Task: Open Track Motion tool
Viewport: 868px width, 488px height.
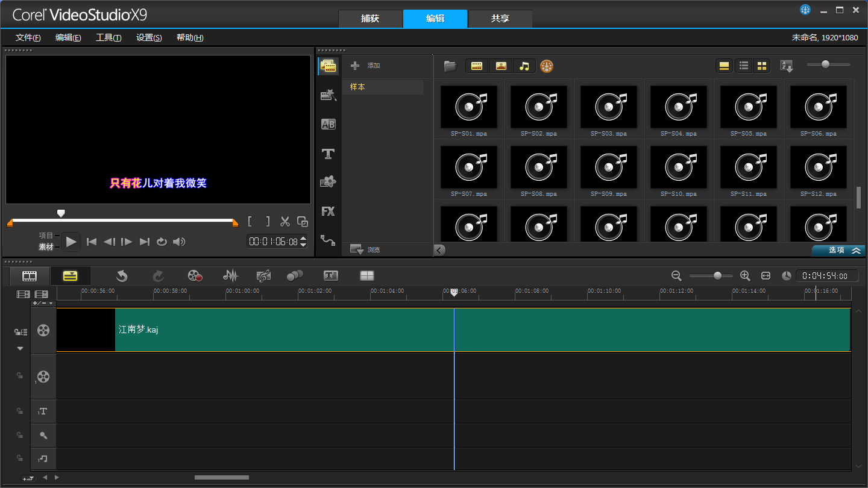Action: coord(295,276)
